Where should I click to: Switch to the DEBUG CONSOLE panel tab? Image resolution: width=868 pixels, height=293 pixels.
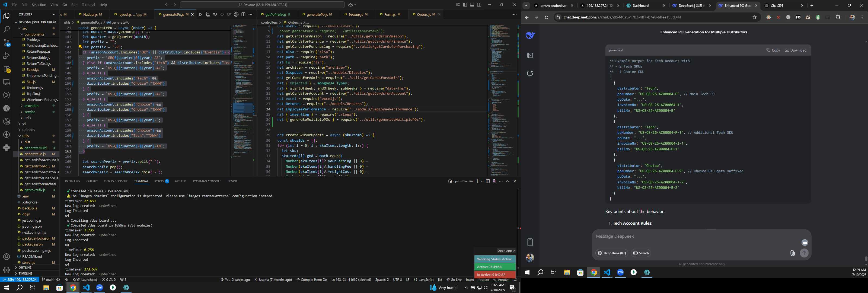click(116, 181)
